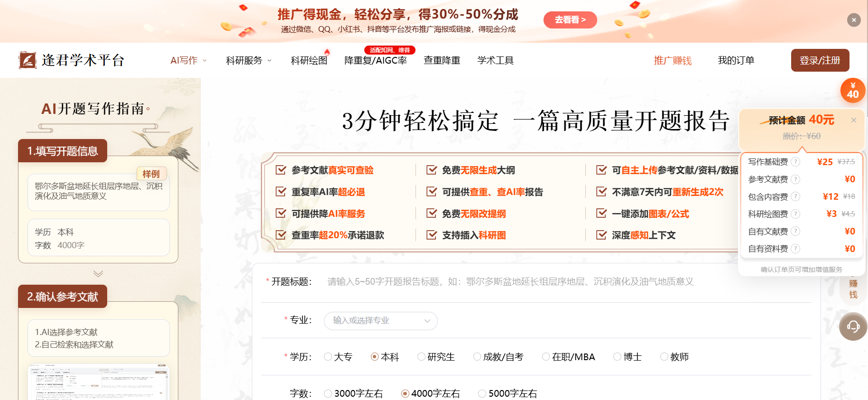This screenshot has width=868, height=400.
Task: Click checkmark icon beside 不满意7天内可重新生成2次
Action: 601,192
